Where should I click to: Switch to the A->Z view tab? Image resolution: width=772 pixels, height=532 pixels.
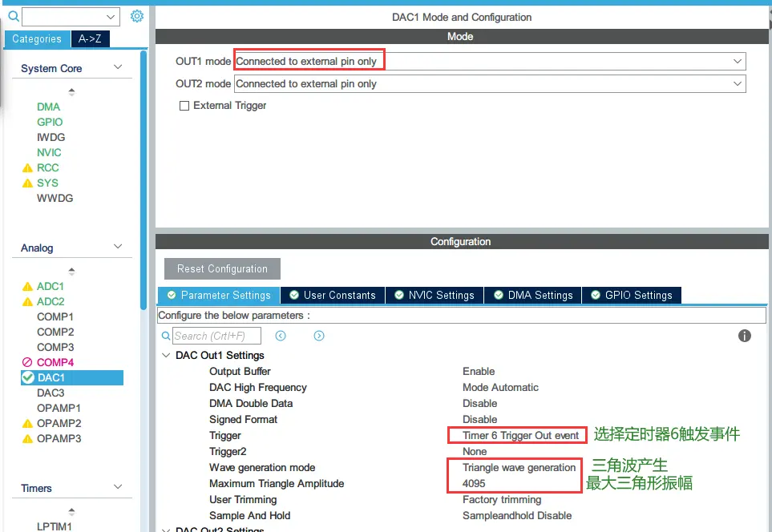point(90,39)
